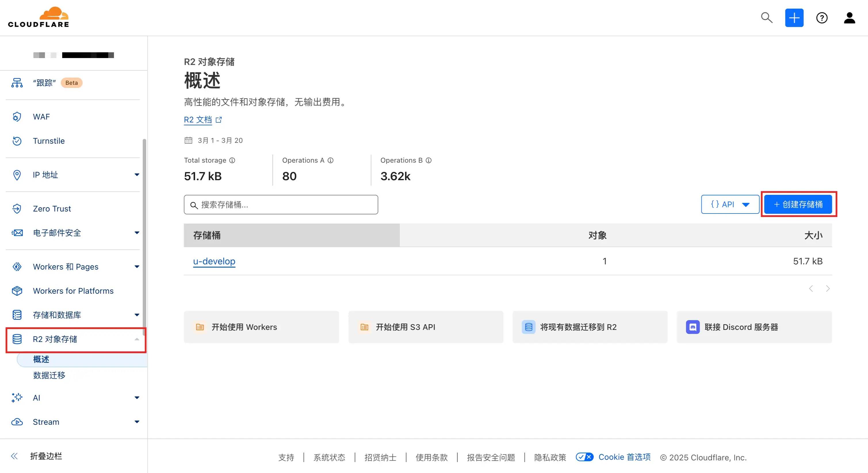Expand Workers 和 Pages arrow

(137, 267)
